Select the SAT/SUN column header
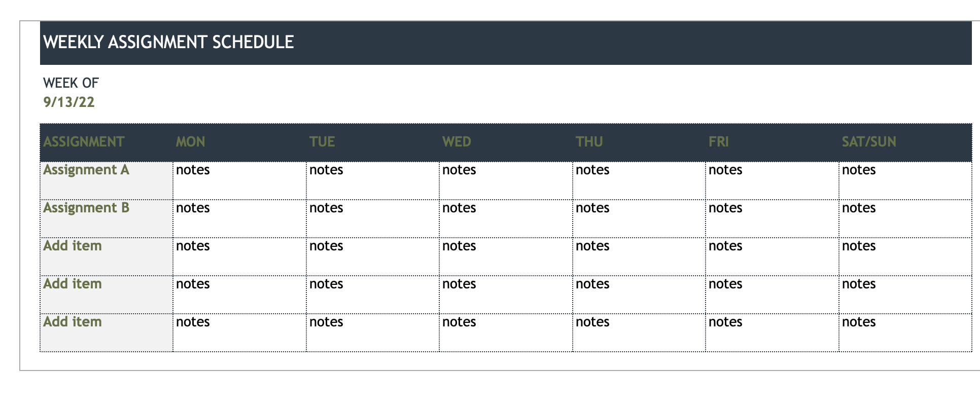980x408 pixels. pyautogui.click(x=869, y=142)
